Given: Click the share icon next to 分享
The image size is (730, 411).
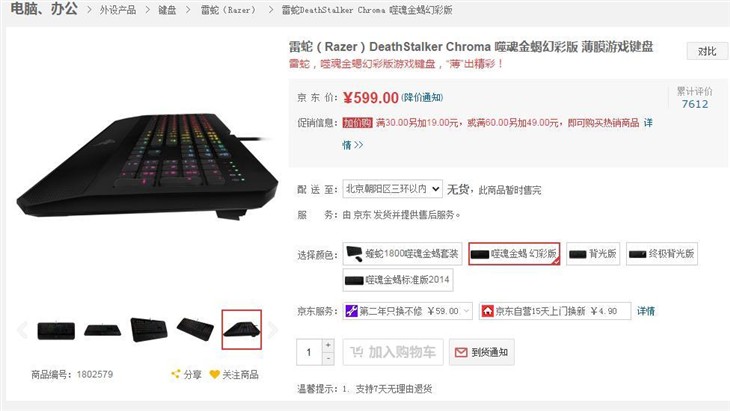Looking at the screenshot, I should 176,374.
